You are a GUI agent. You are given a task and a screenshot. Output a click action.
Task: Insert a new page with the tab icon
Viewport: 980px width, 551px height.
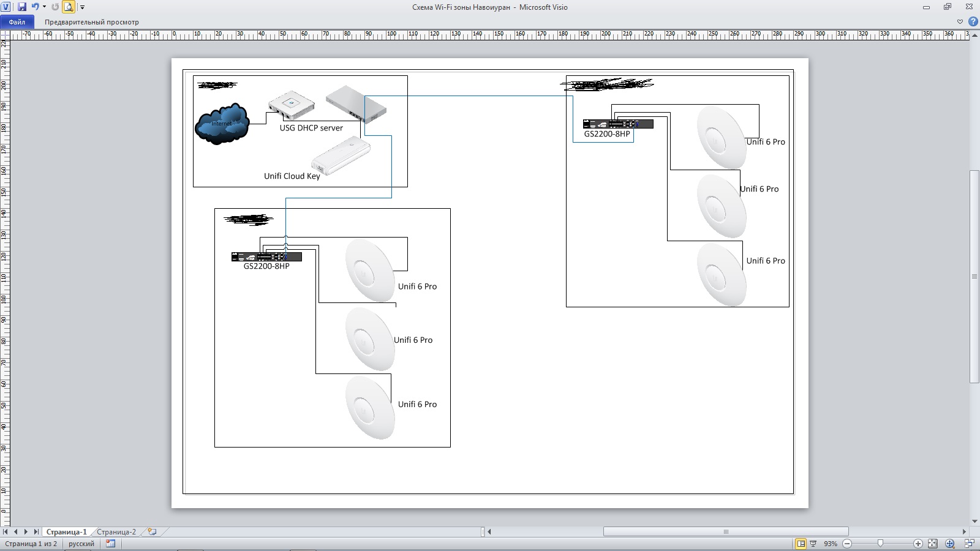pos(152,532)
